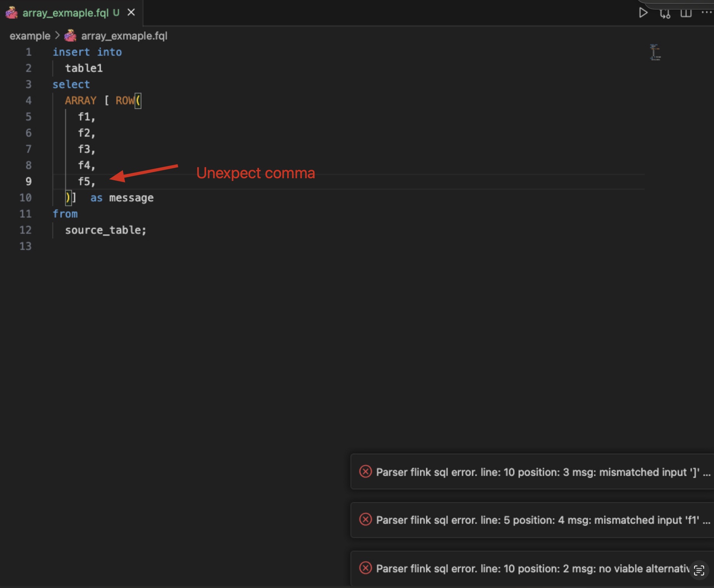The width and height of the screenshot is (714, 588).
Task: Click the error icon on the line 5 notification
Action: click(x=365, y=520)
